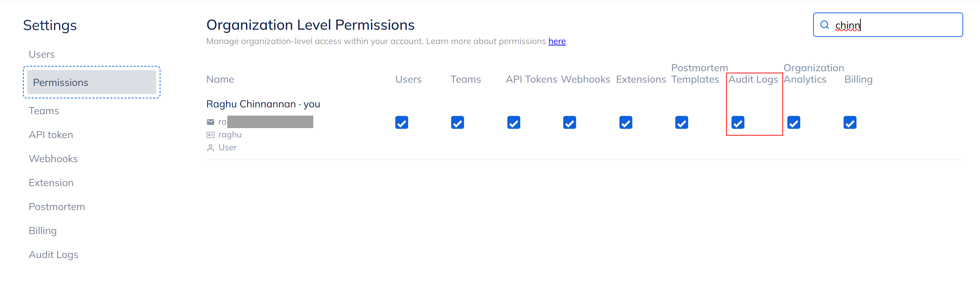The width and height of the screenshot is (980, 287).
Task: Open the Webhooks settings page
Action: click(53, 159)
